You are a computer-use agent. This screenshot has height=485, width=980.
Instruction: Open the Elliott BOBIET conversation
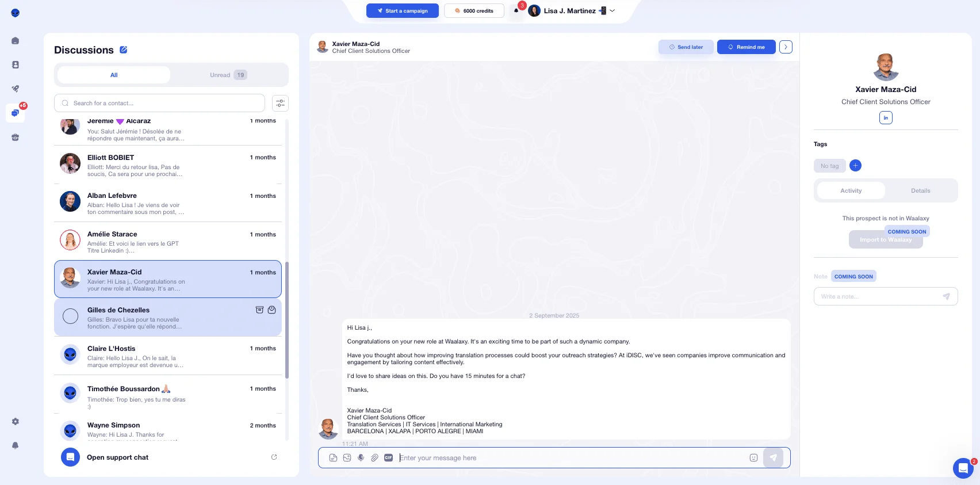[x=168, y=165]
